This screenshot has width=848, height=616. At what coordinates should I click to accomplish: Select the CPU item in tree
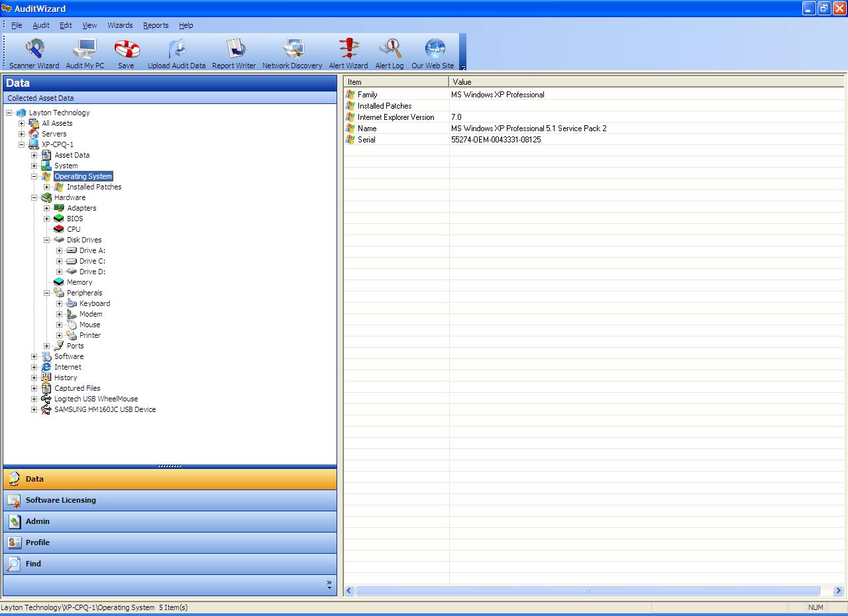[x=74, y=229]
